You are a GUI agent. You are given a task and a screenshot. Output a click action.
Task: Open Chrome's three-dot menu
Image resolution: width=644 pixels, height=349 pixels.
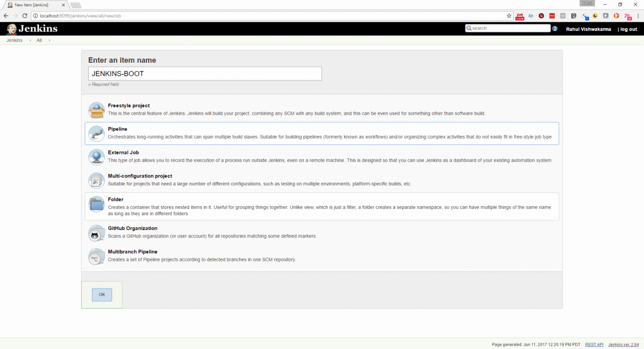(638, 16)
